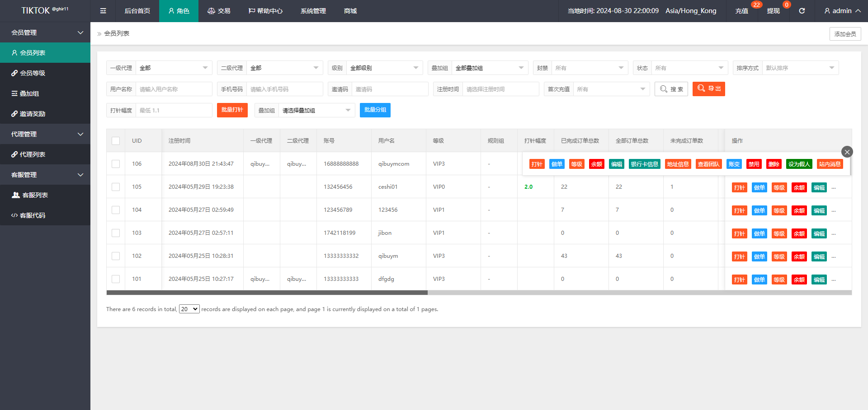Select the row checkbox for UID 103
Viewport: 868px width, 410px height.
pyautogui.click(x=116, y=233)
